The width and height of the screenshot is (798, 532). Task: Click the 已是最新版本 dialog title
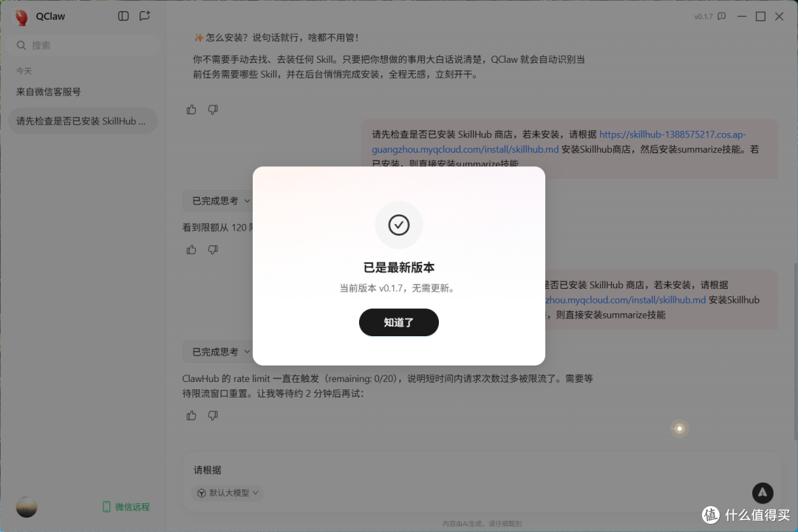(398, 267)
